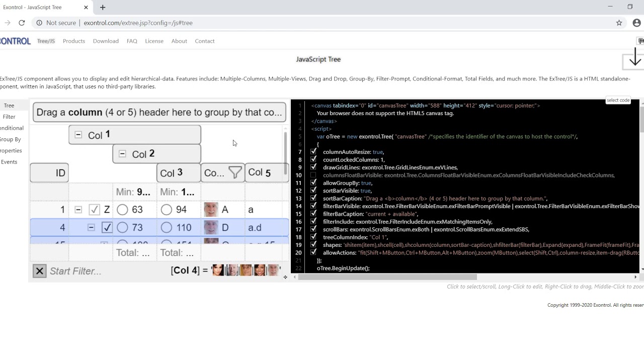Open the browser profile avatar icon
Screen dimensions: 644x362
coord(636,23)
